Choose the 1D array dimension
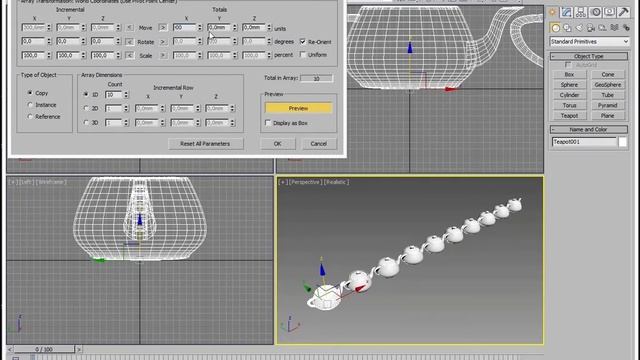Viewport: 640px width, 360px height. (x=86, y=94)
